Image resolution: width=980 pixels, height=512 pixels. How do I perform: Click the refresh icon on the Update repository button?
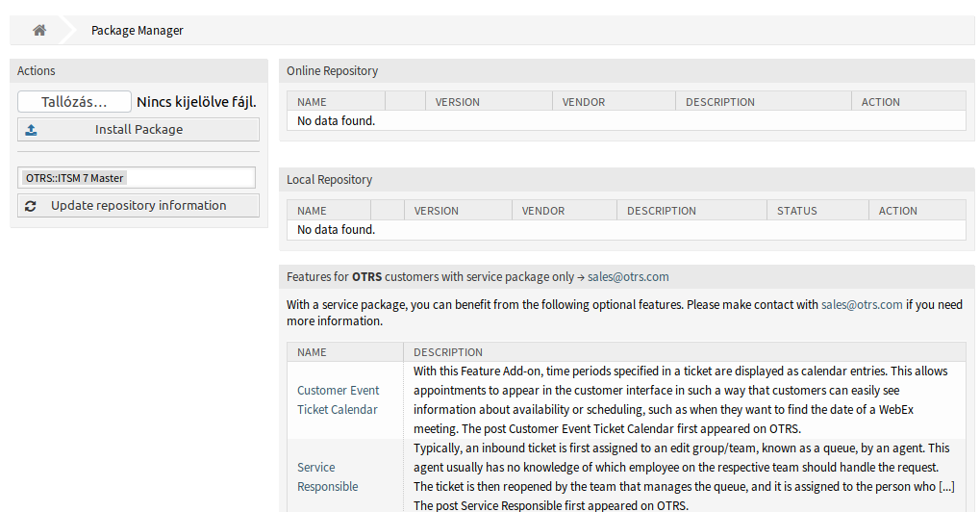pyautogui.click(x=31, y=206)
